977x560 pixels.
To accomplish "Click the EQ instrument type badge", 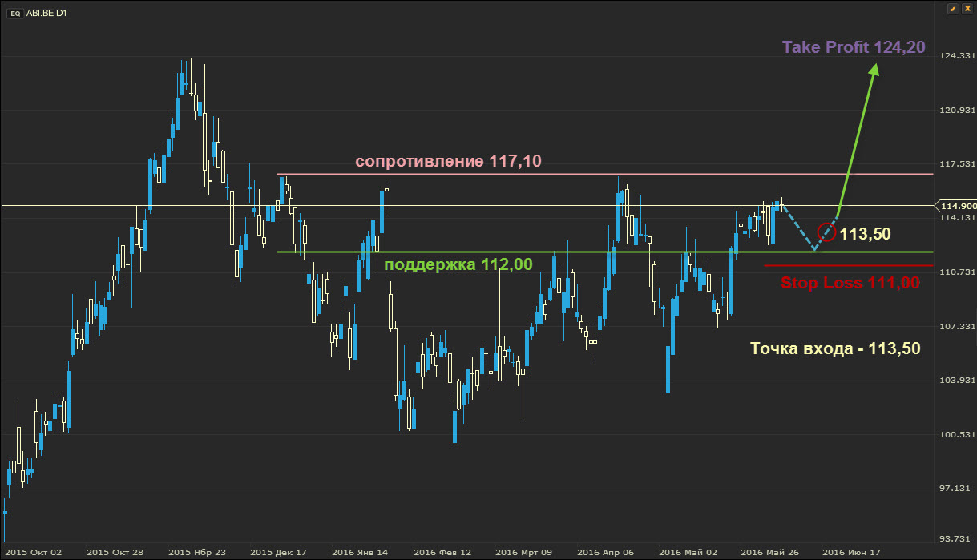I will 14,14.
